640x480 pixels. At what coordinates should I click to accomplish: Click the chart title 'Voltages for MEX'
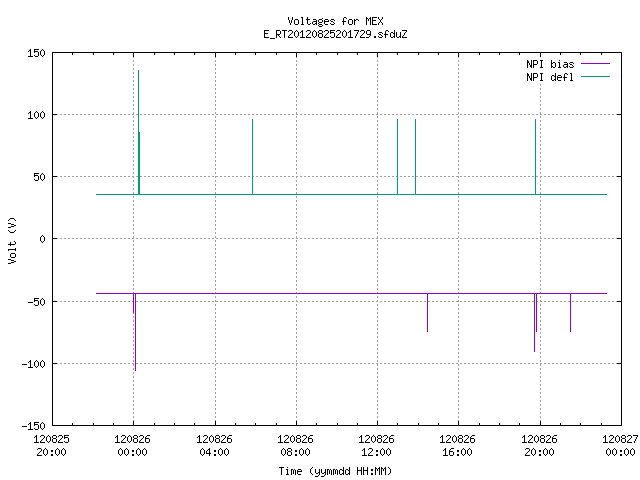(335, 21)
